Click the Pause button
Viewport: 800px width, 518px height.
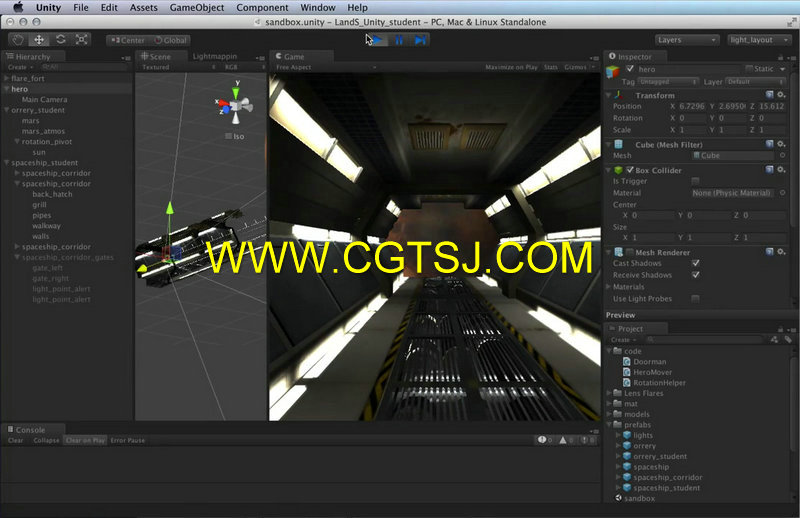pyautogui.click(x=399, y=40)
